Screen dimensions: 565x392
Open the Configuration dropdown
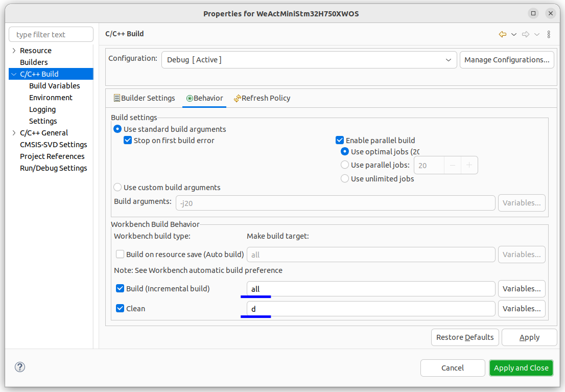point(309,60)
